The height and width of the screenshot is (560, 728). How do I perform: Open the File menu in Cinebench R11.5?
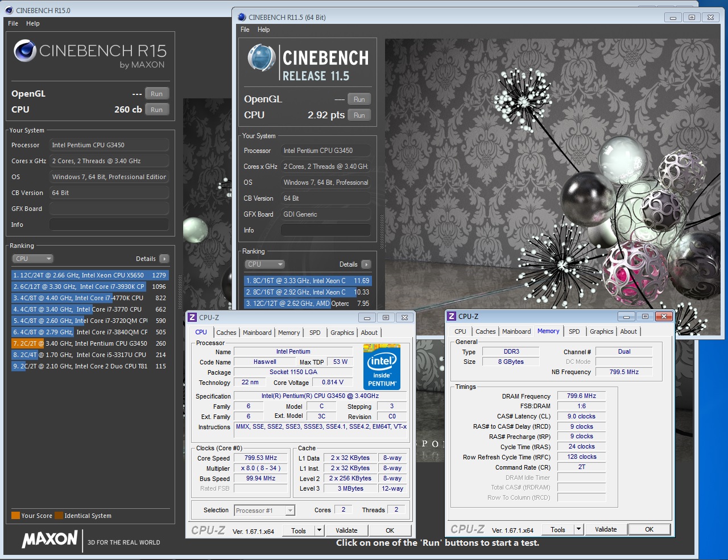(x=245, y=30)
